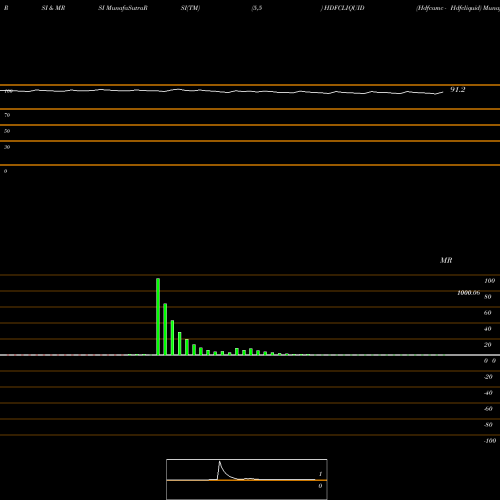Click the 'MR' panel label
This screenshot has height=500, width=500.
tap(446, 260)
